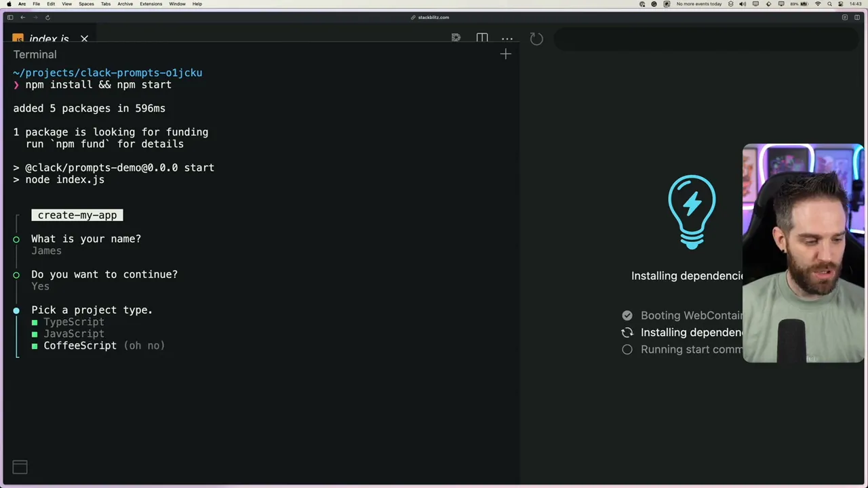This screenshot has width=868, height=488.
Task: Open the Extensions menu
Action: pos(151,4)
